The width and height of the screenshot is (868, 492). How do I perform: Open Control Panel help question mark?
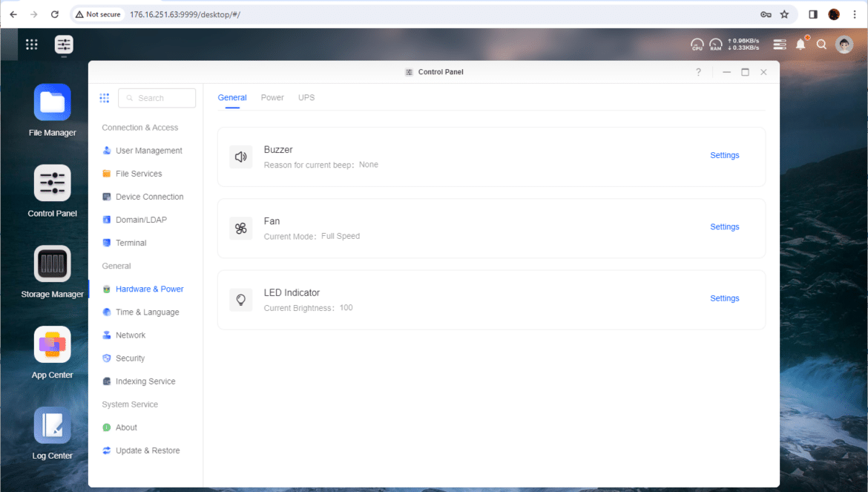click(699, 72)
